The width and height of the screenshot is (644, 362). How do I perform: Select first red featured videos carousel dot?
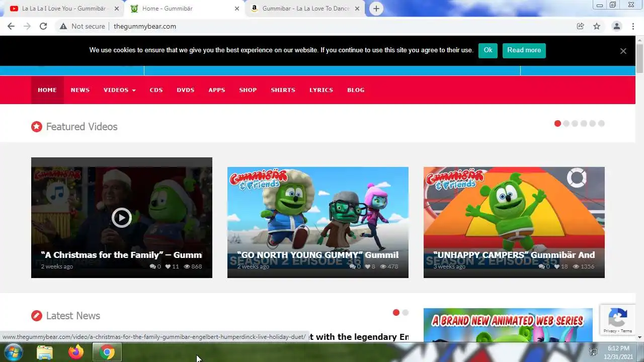[x=557, y=123]
